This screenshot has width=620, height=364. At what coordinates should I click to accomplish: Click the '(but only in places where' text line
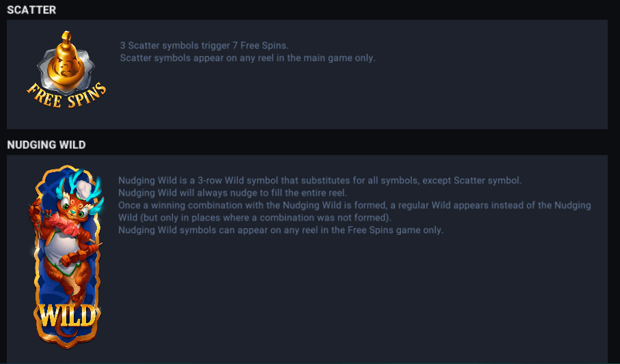255,218
